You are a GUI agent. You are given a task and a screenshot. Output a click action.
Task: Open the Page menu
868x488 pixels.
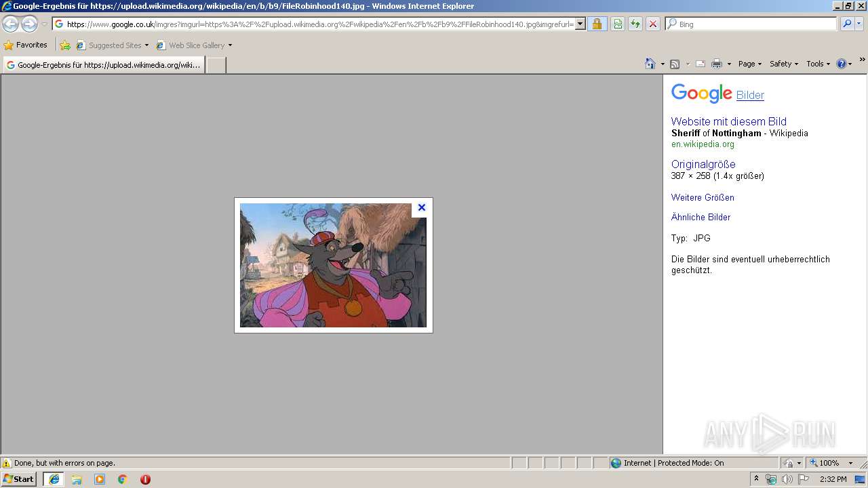click(x=749, y=64)
